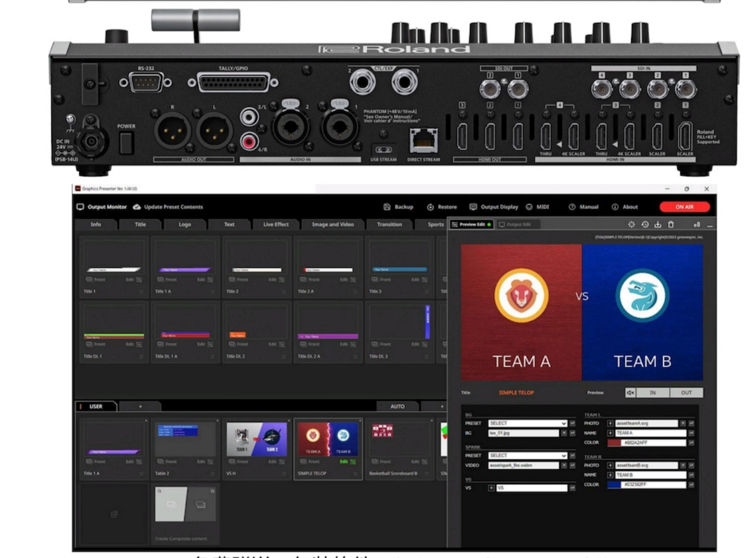
Task: Click the MIDI connector icon
Action: pyautogui.click(x=529, y=207)
